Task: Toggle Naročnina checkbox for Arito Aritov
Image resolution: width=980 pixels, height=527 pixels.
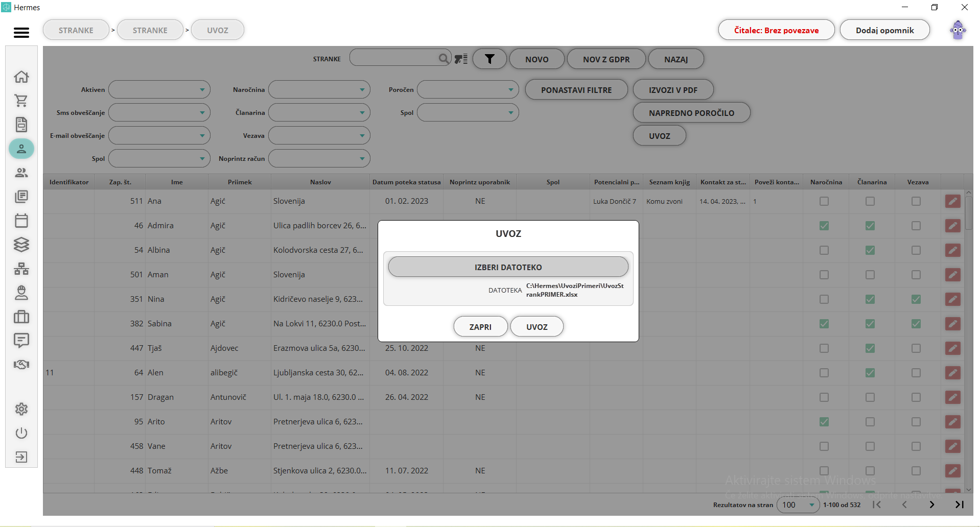Action: 824,422
